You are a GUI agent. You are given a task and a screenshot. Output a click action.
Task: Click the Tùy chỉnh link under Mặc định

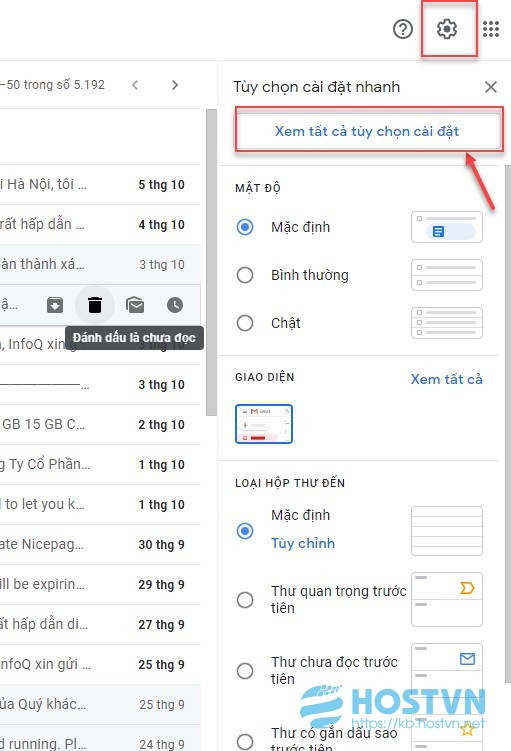(303, 544)
